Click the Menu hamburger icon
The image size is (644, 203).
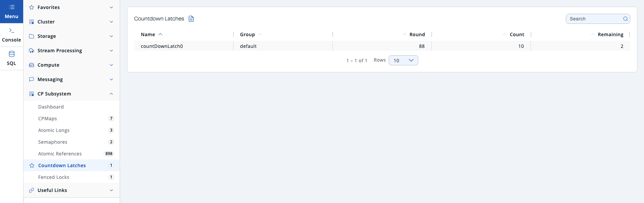click(11, 7)
